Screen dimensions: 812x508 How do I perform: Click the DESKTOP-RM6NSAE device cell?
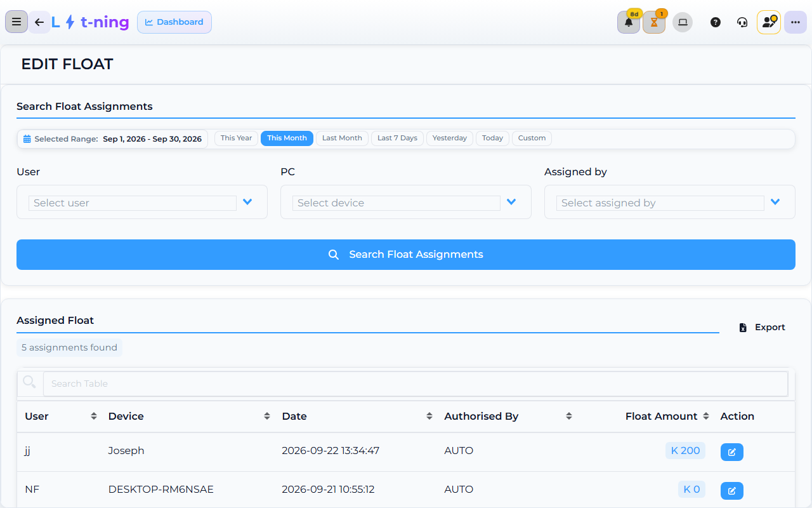coord(161,490)
